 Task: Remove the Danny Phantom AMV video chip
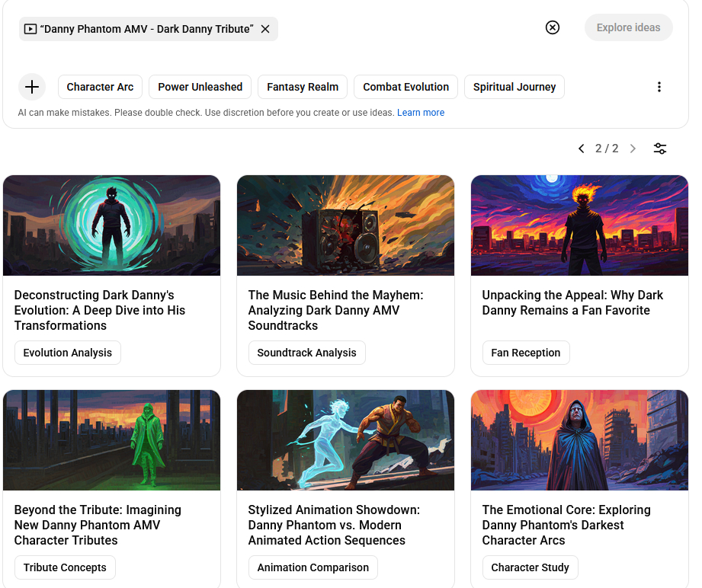pyautogui.click(x=265, y=29)
